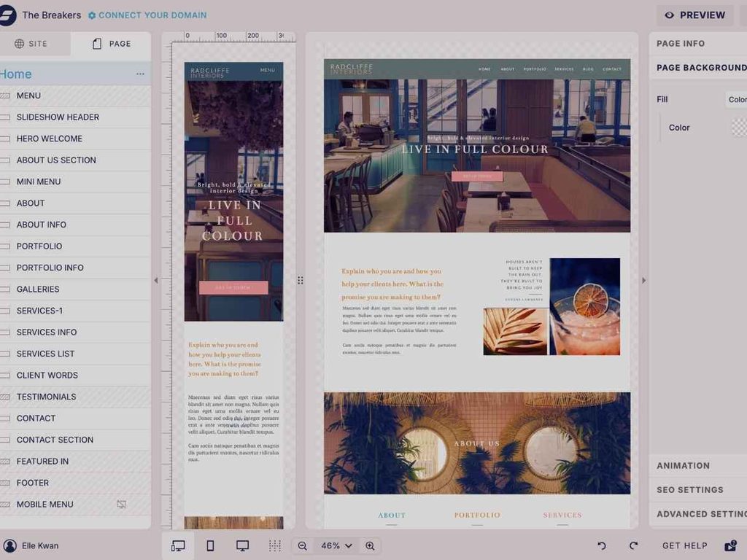Click PORTFOLIO link below the About Us banner
The image size is (747, 560).
(477, 516)
